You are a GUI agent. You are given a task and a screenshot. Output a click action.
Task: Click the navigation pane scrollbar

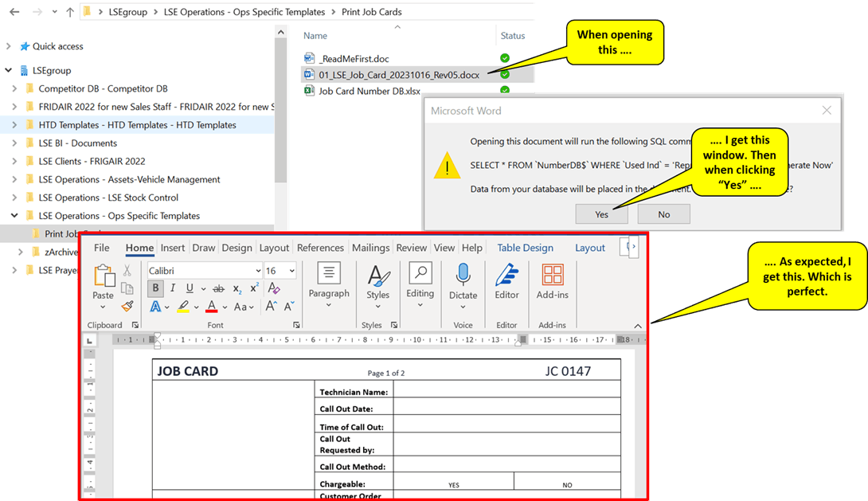[x=280, y=111]
